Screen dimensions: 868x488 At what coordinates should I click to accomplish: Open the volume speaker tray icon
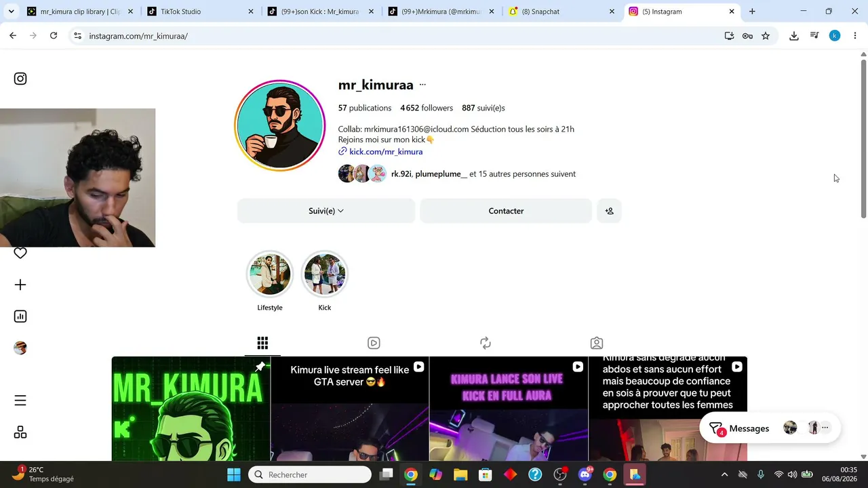pyautogui.click(x=792, y=474)
